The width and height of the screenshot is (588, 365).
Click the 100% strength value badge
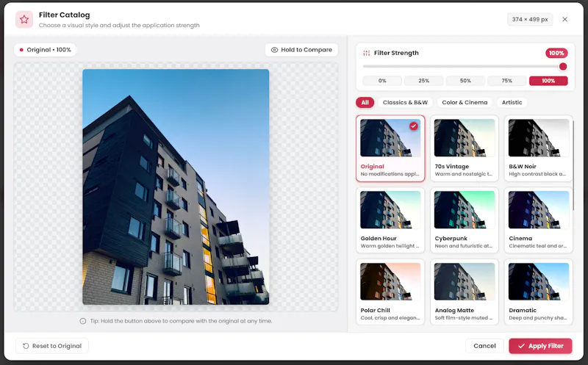[556, 53]
